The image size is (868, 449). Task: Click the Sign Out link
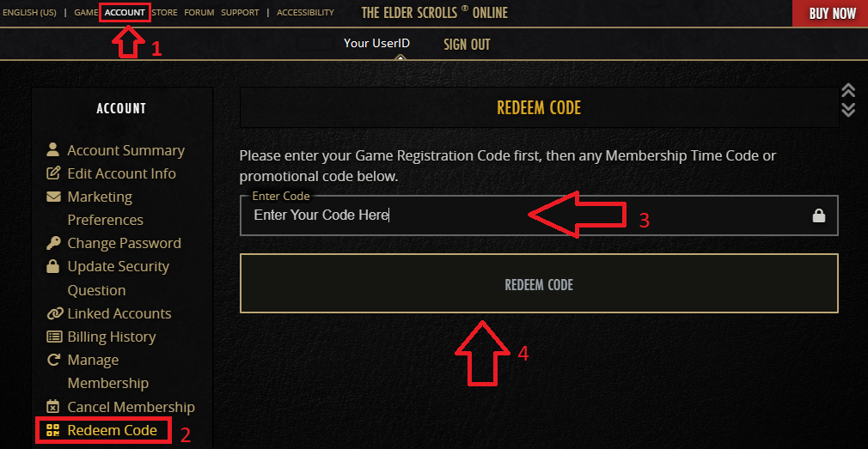467,44
